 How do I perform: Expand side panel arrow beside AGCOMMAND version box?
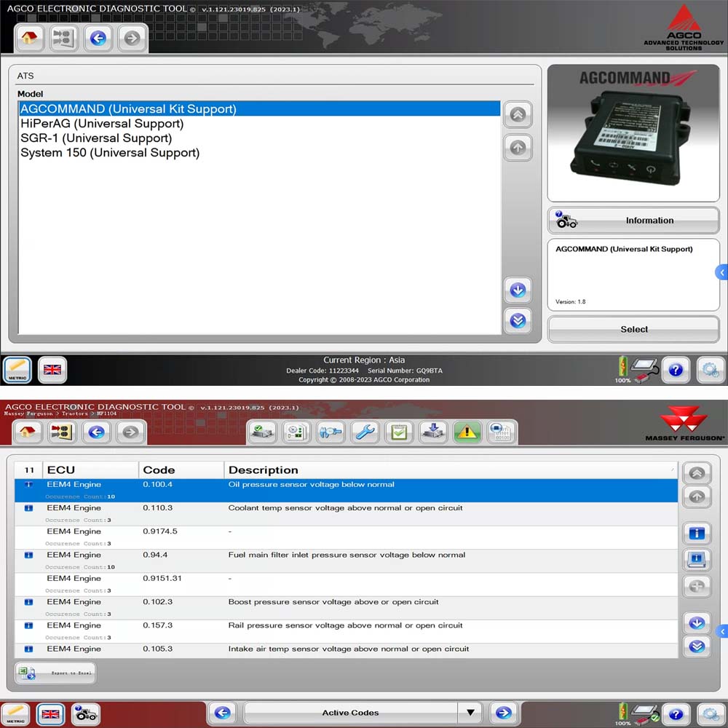pos(721,272)
